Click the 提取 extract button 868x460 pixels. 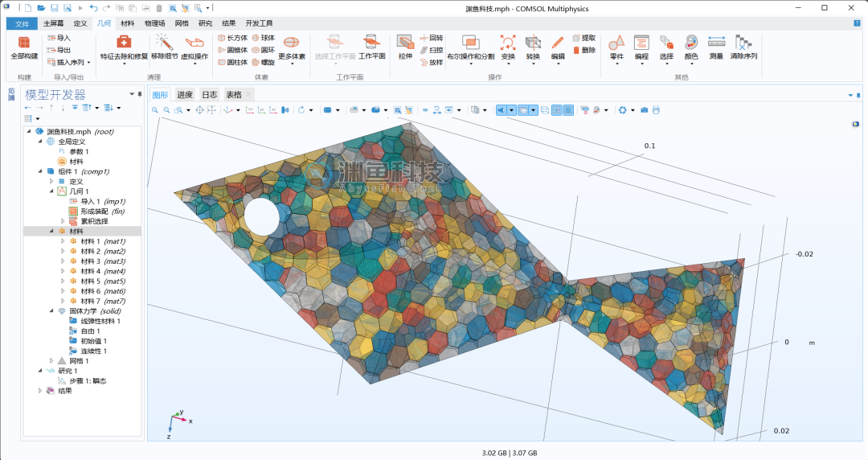(x=584, y=38)
